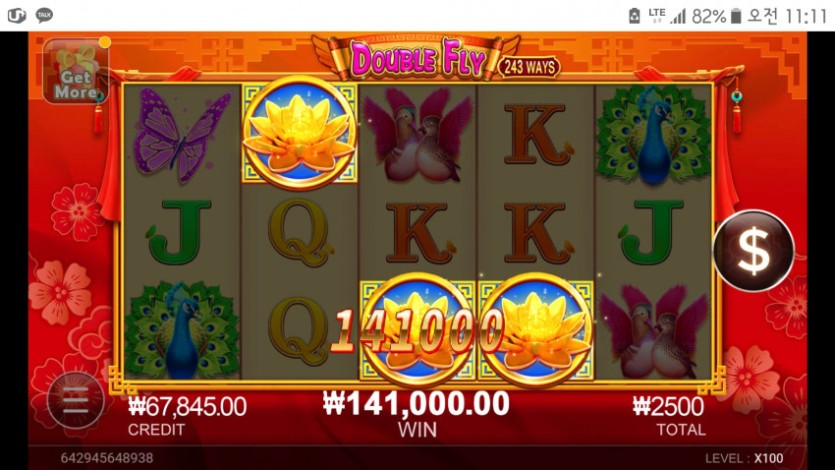Tap the top K on fourth reel
This screenshot has width=835, height=470.
tap(537, 134)
